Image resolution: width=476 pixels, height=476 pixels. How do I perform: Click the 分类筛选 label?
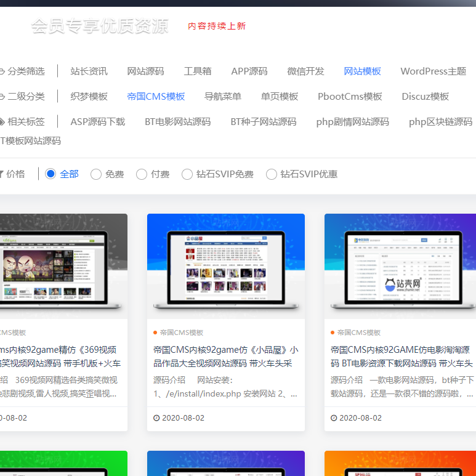26,71
